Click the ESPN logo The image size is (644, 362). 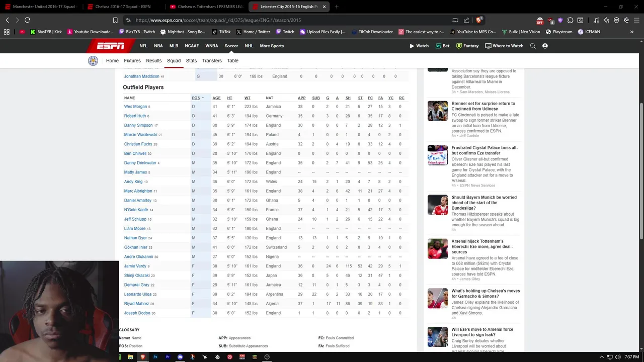click(x=111, y=46)
